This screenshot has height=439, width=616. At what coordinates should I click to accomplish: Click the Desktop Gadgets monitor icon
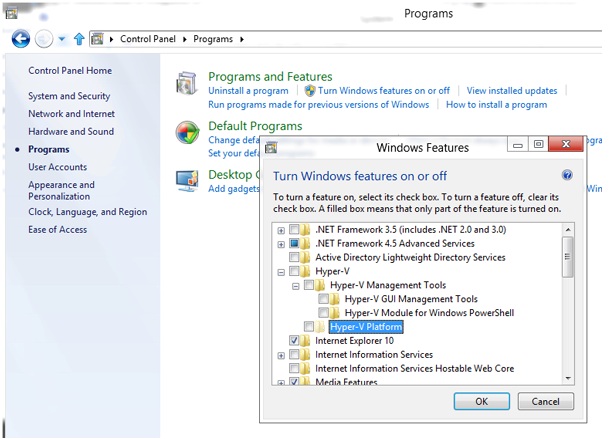[x=187, y=180]
